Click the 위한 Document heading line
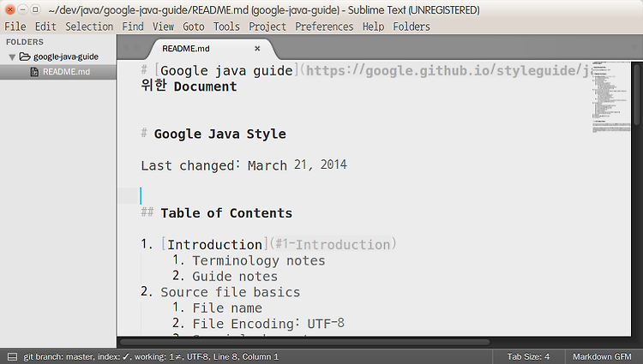 pos(189,87)
